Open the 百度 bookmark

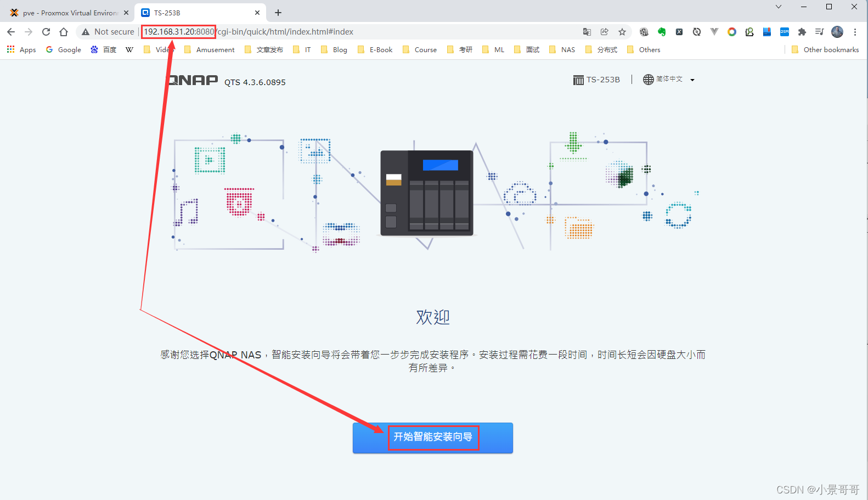tap(104, 49)
